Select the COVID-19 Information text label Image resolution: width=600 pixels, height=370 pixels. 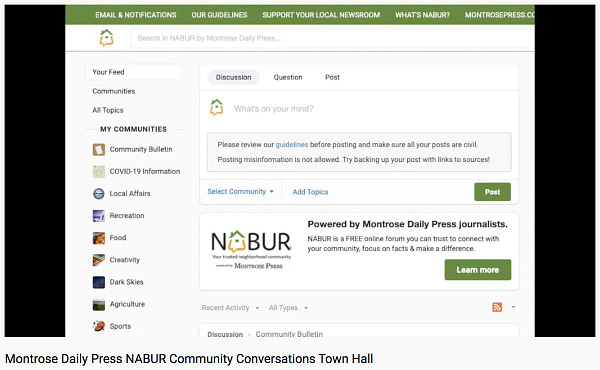click(145, 171)
